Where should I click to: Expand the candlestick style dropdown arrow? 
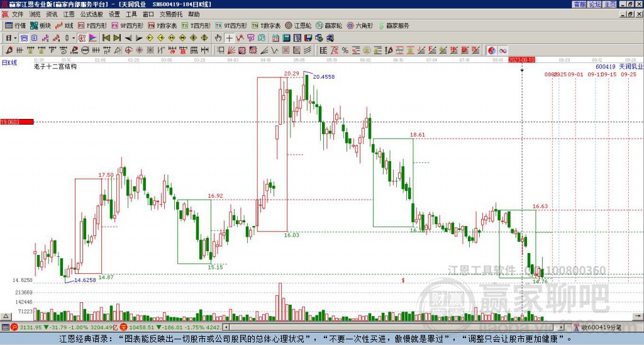(73, 38)
